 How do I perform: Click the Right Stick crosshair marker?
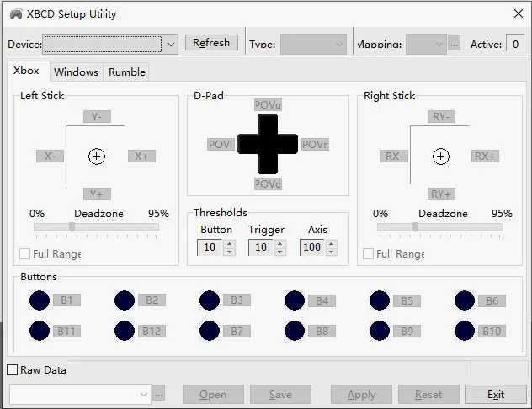tap(441, 157)
